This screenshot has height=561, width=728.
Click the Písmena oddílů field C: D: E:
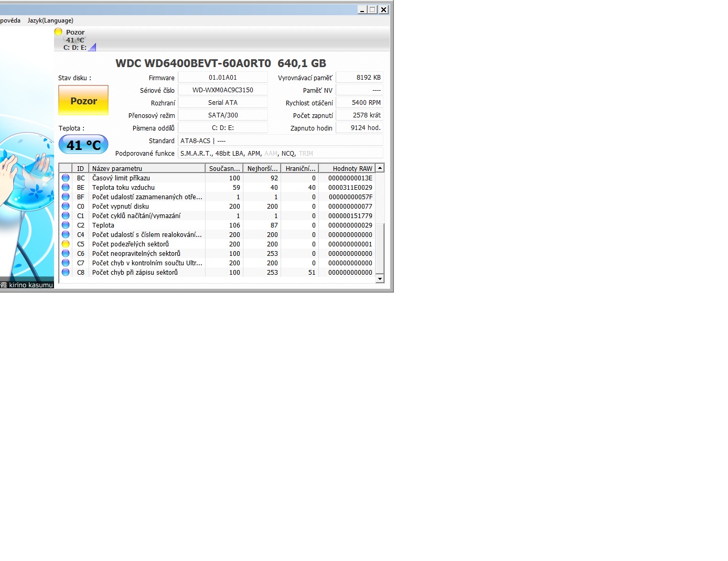tap(223, 127)
